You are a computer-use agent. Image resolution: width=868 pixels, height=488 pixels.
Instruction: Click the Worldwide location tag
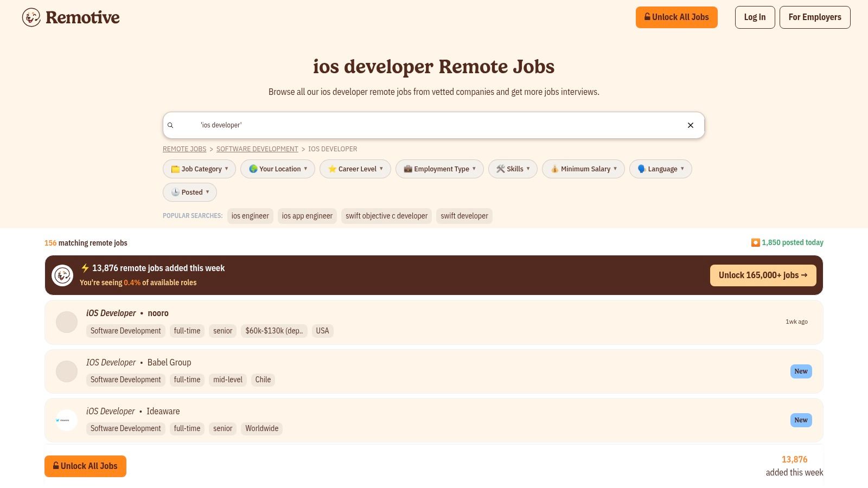click(x=261, y=428)
